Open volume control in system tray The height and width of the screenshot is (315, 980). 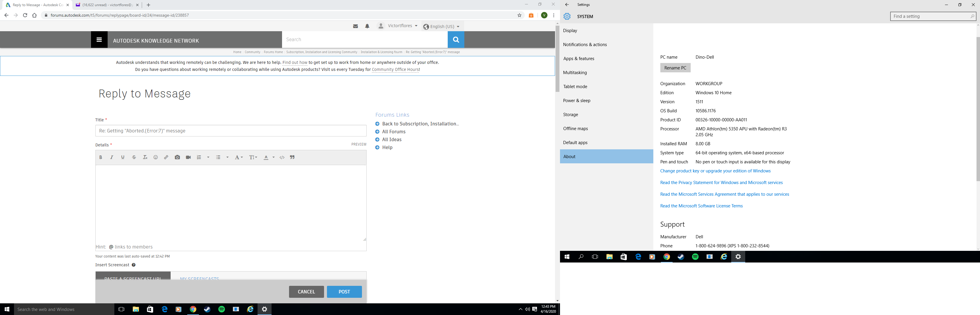(527, 309)
